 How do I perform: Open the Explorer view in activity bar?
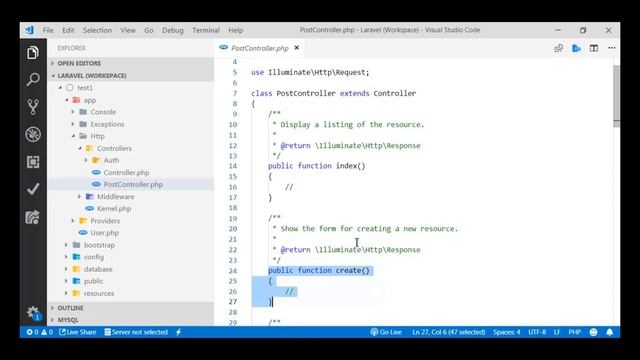tap(33, 53)
